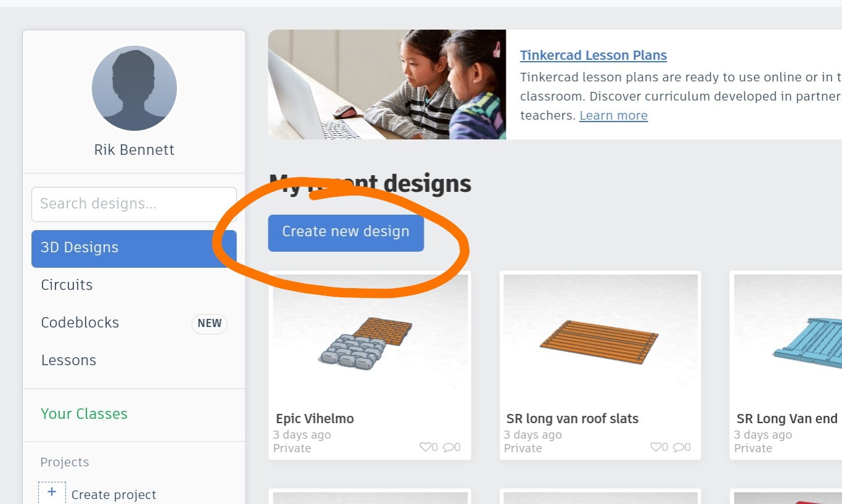Image resolution: width=842 pixels, height=504 pixels.
Task: Open Your Classes link
Action: tap(84, 414)
